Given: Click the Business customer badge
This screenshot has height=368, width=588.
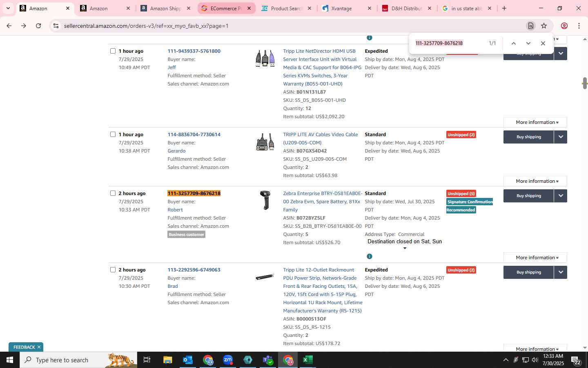Looking at the screenshot, I should 186,234.
